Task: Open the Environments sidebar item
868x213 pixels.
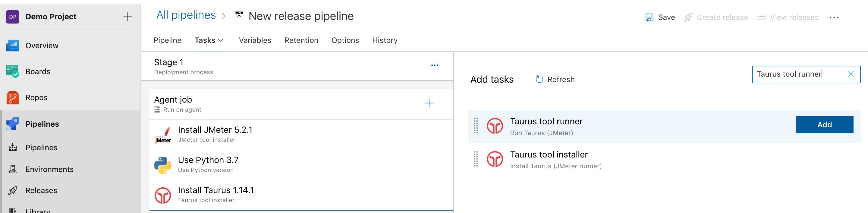Action: click(x=49, y=169)
